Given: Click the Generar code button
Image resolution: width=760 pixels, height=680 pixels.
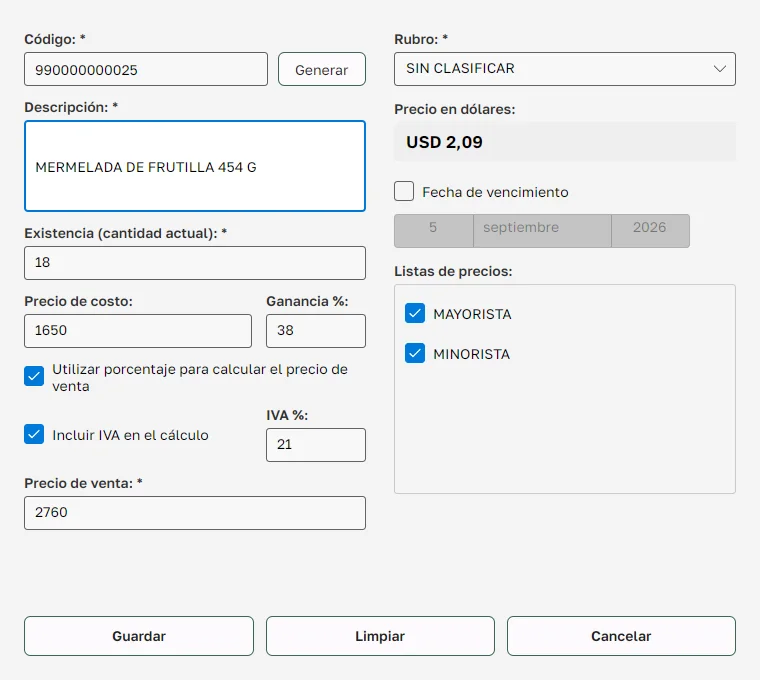Looking at the screenshot, I should point(321,69).
